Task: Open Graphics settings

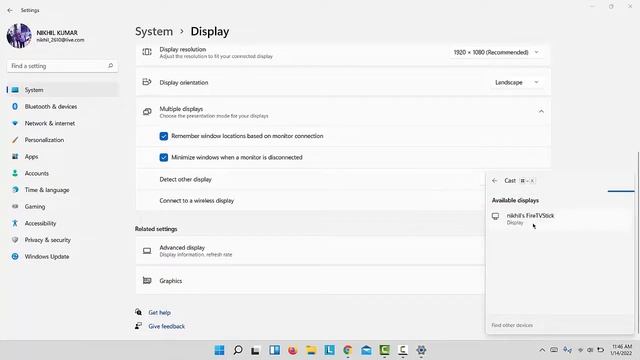Action: tap(310, 281)
